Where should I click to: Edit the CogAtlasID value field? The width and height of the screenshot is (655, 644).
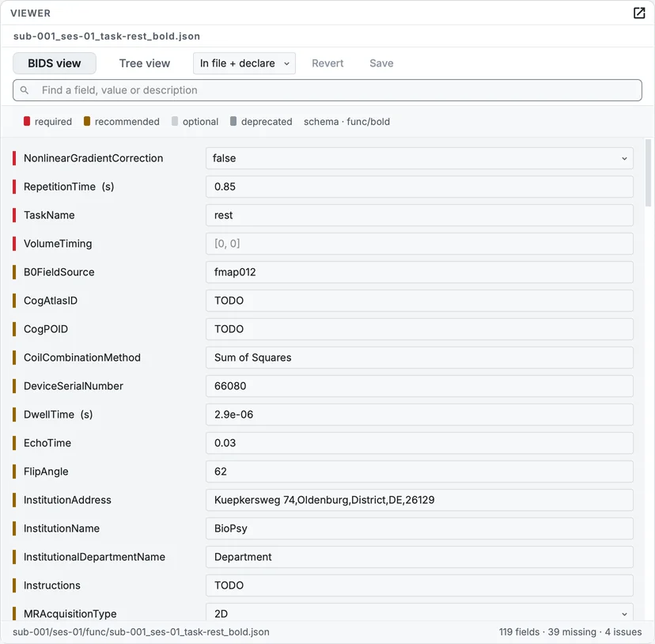(x=419, y=301)
